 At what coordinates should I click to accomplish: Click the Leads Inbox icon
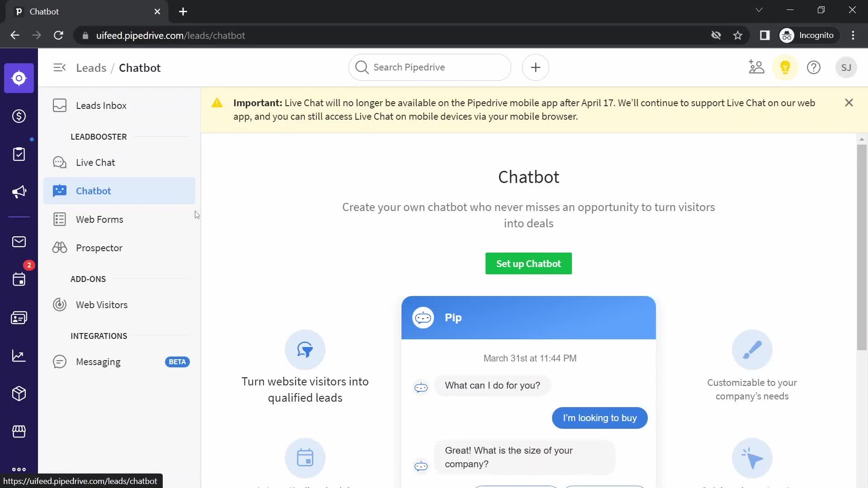(60, 106)
